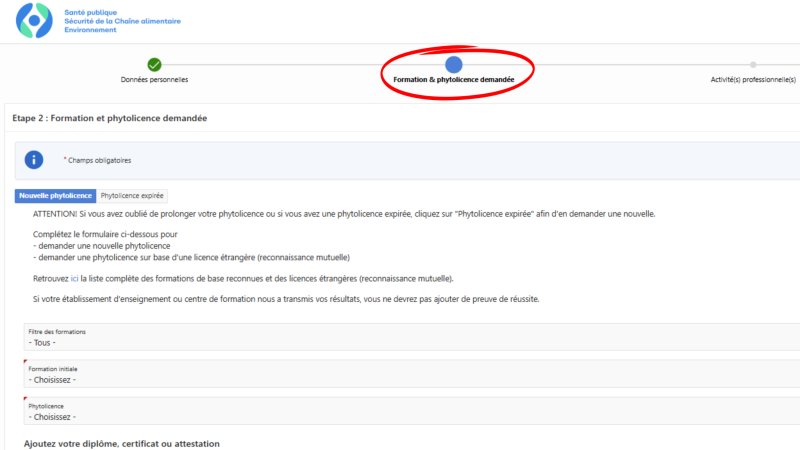Switch to the Phytolicence expirée tab
This screenshot has height=450, width=800.
(x=132, y=195)
